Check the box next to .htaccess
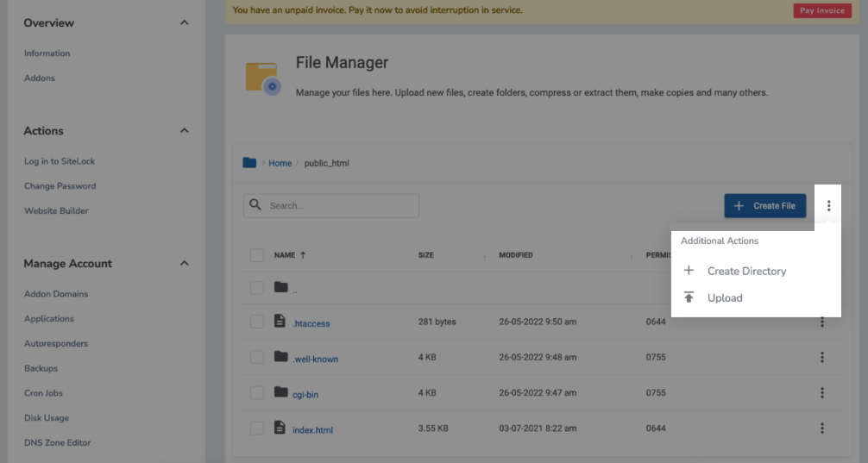 tap(256, 322)
